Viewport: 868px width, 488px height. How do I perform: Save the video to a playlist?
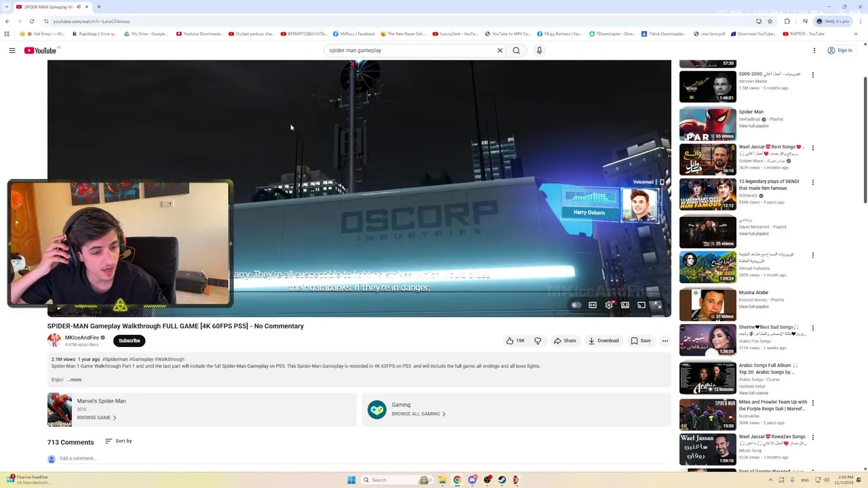pyautogui.click(x=641, y=341)
